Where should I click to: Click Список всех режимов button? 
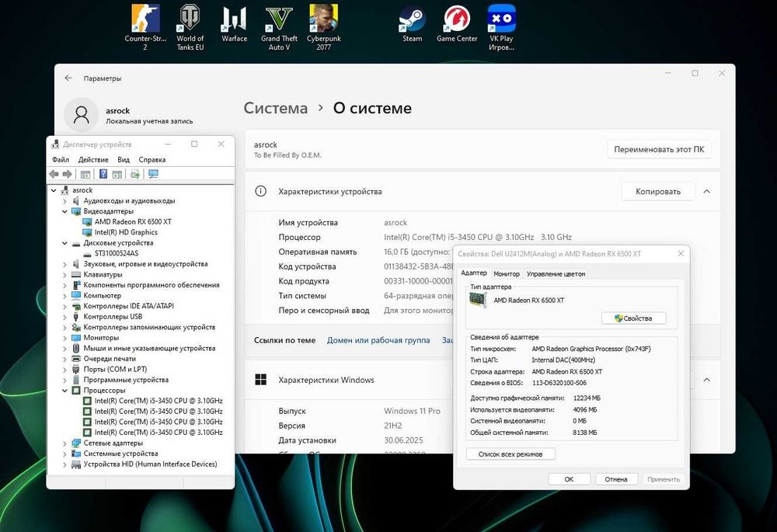510,454
